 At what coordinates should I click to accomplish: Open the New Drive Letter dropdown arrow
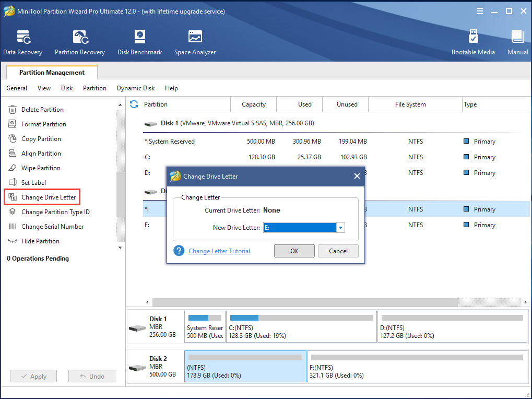(x=340, y=228)
